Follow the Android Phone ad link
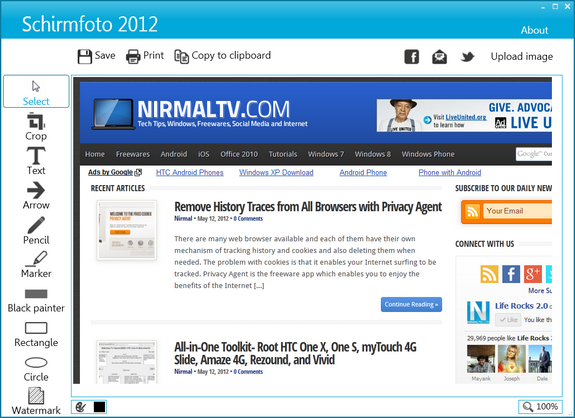Image resolution: width=575 pixels, height=418 pixels. pyautogui.click(x=363, y=172)
